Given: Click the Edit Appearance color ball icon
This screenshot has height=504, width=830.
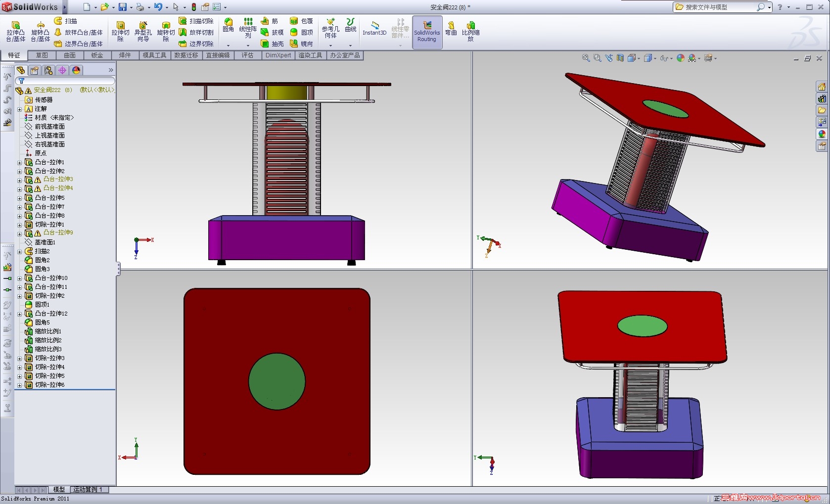Looking at the screenshot, I should 681,58.
